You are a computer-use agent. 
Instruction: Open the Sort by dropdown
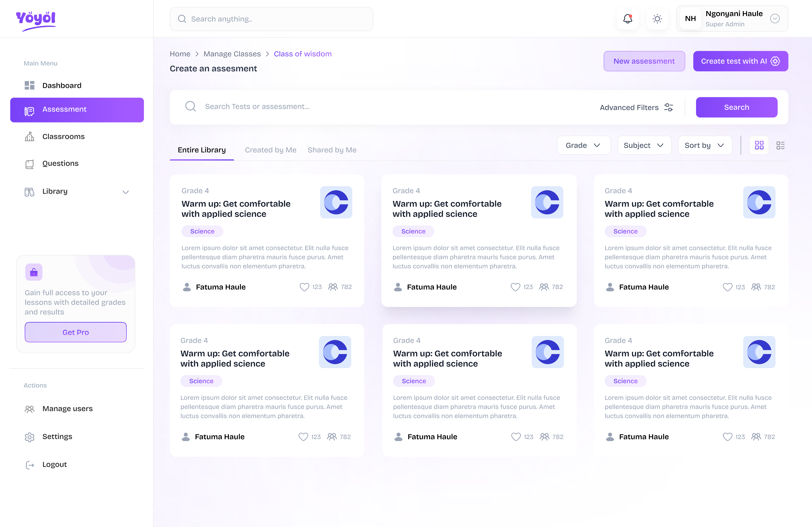(x=705, y=146)
